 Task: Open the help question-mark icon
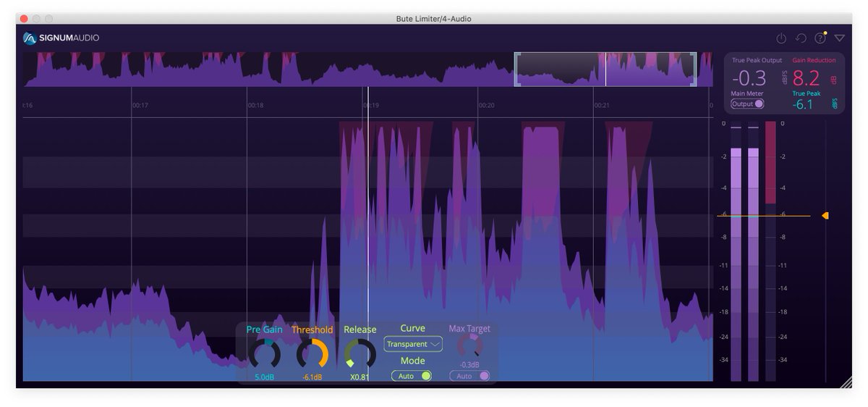820,38
